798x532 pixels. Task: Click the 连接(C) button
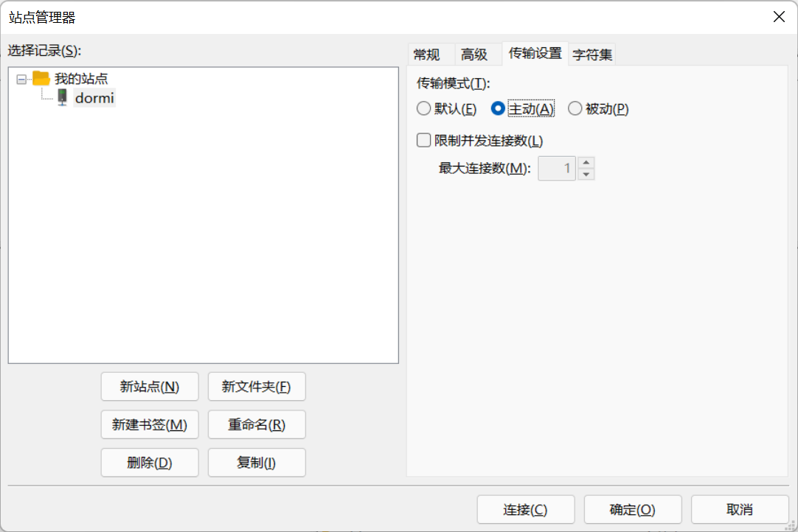point(526,510)
